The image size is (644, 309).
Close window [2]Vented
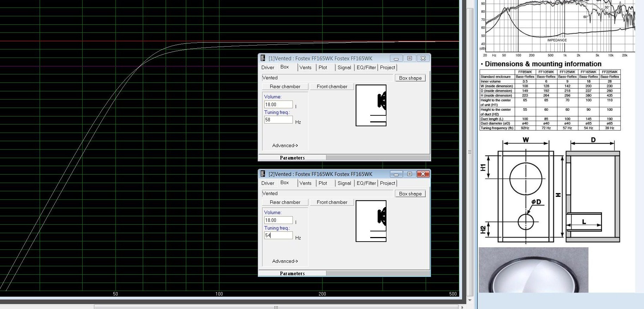[423, 174]
